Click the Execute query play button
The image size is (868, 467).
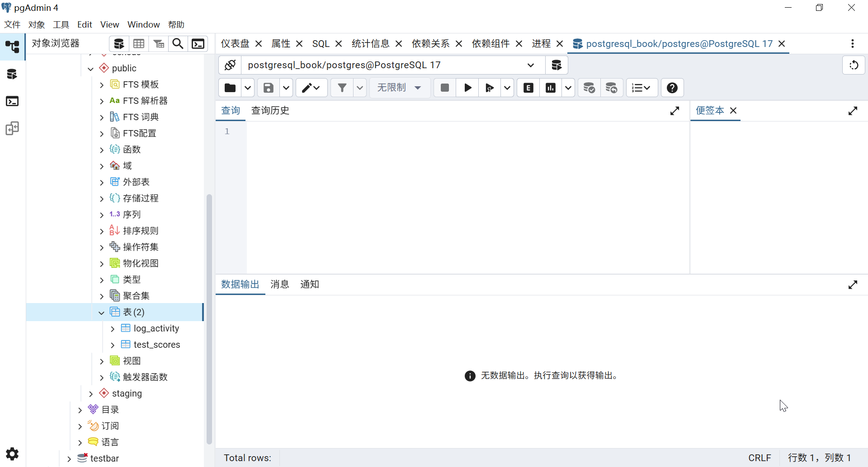tap(467, 88)
